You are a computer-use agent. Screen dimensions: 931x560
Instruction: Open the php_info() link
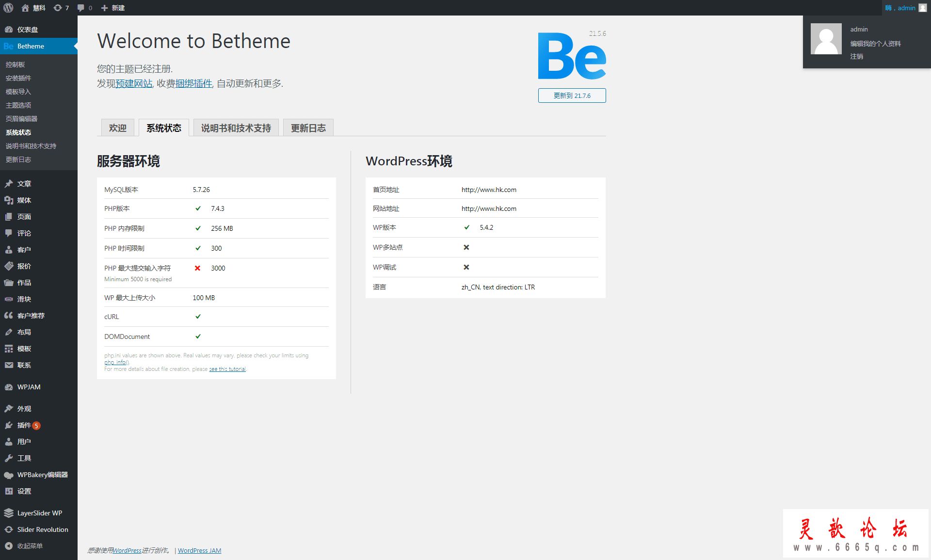[116, 362]
